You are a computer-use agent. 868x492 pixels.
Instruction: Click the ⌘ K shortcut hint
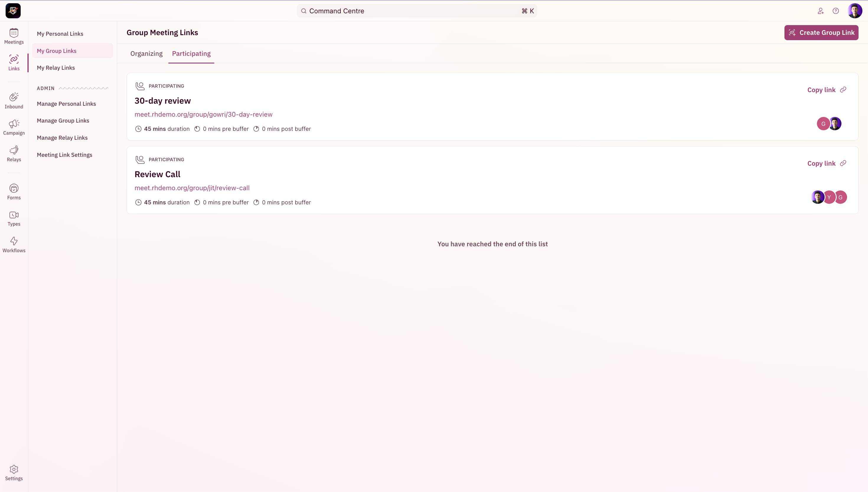click(528, 11)
